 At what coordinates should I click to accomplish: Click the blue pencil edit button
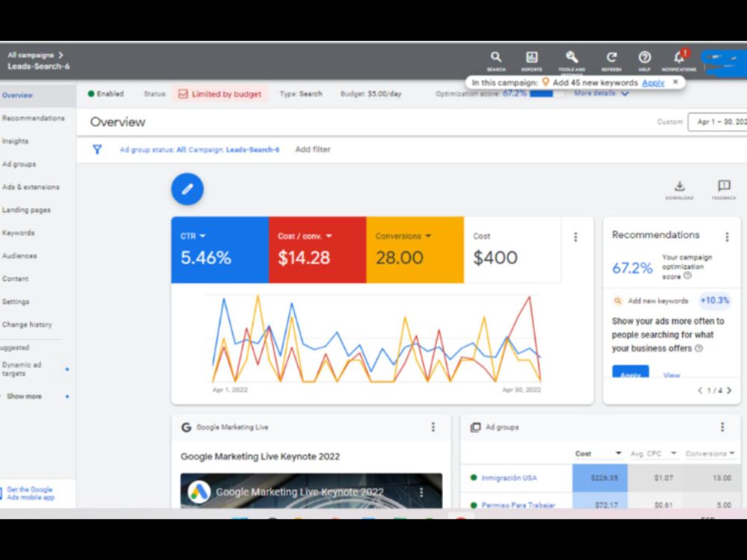(x=187, y=189)
